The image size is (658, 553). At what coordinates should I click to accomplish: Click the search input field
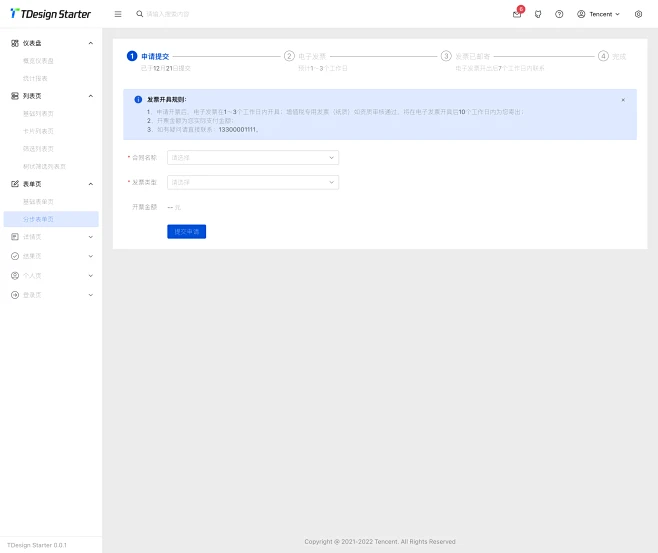(x=200, y=14)
